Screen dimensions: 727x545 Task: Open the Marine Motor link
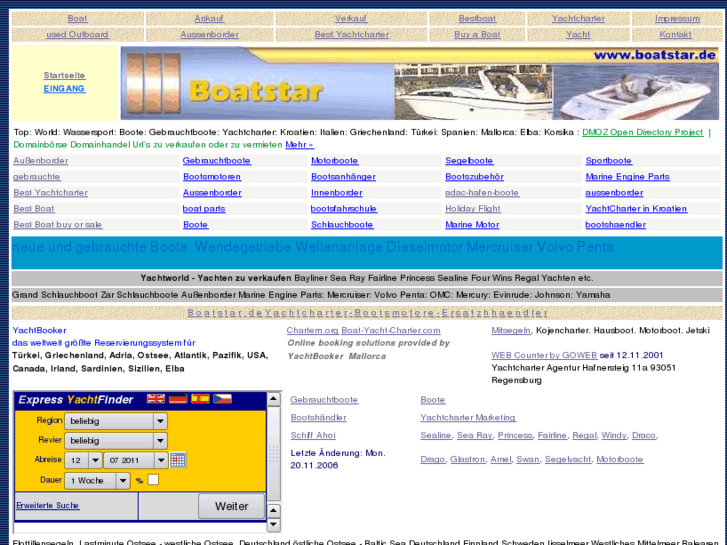pyautogui.click(x=472, y=224)
